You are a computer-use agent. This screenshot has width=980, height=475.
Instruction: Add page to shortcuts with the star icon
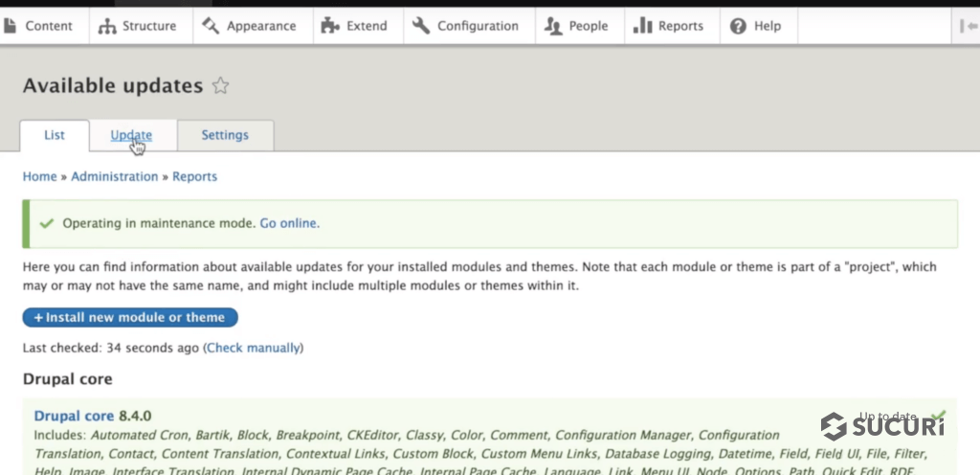[221, 86]
